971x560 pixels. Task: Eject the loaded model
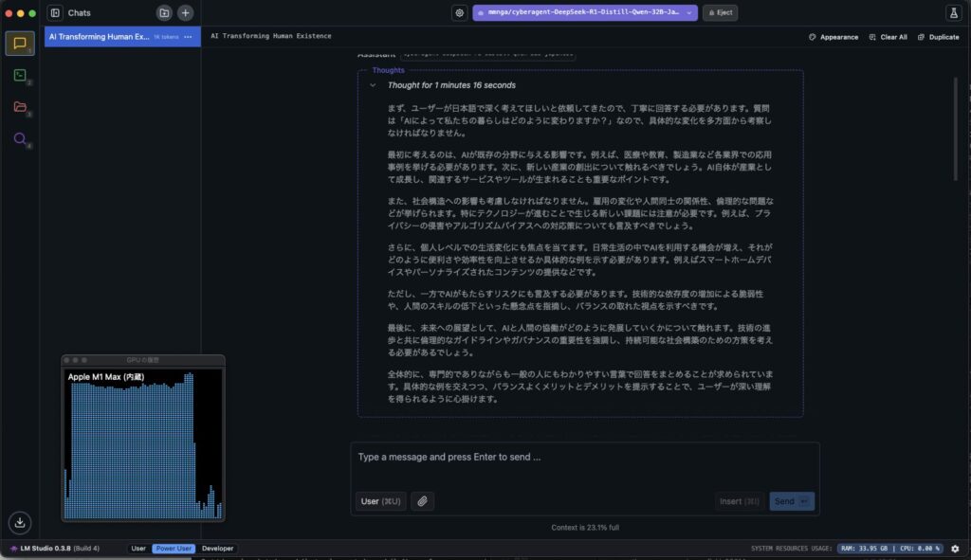tap(720, 13)
